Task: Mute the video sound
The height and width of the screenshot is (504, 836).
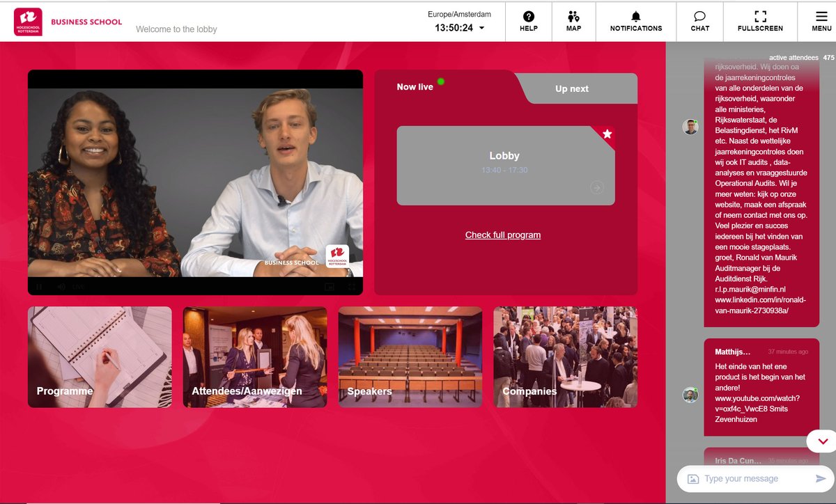Action: (61, 285)
